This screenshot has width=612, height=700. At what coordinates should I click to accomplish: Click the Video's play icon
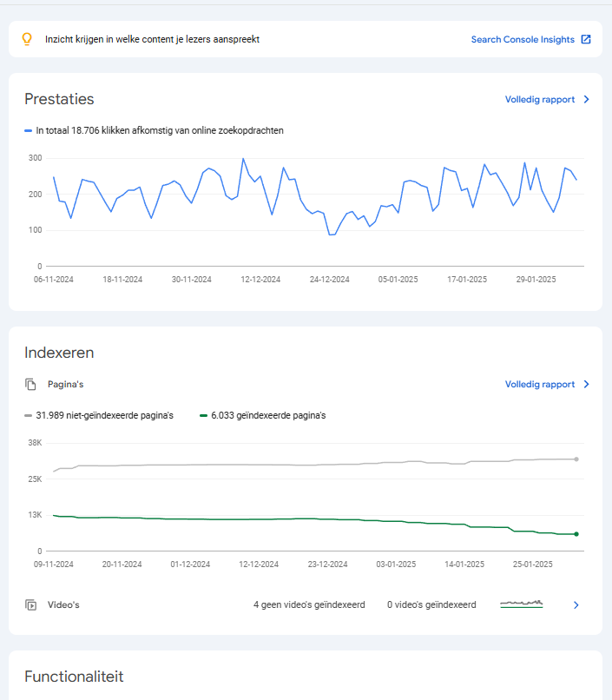[30, 604]
